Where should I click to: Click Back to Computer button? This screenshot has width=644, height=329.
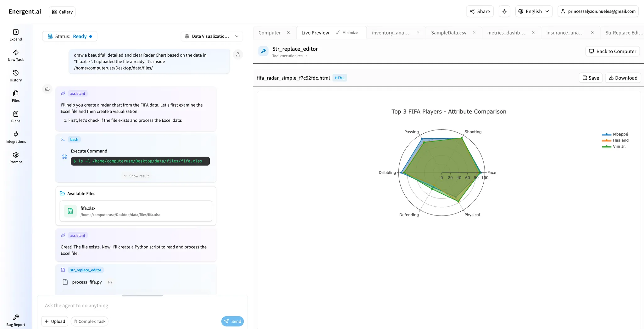tap(612, 51)
